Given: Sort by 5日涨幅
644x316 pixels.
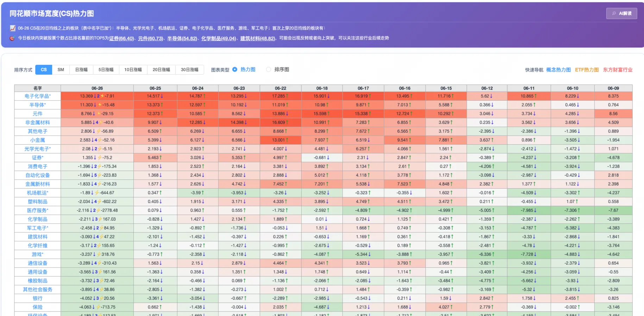Looking at the screenshot, I should tap(106, 70).
